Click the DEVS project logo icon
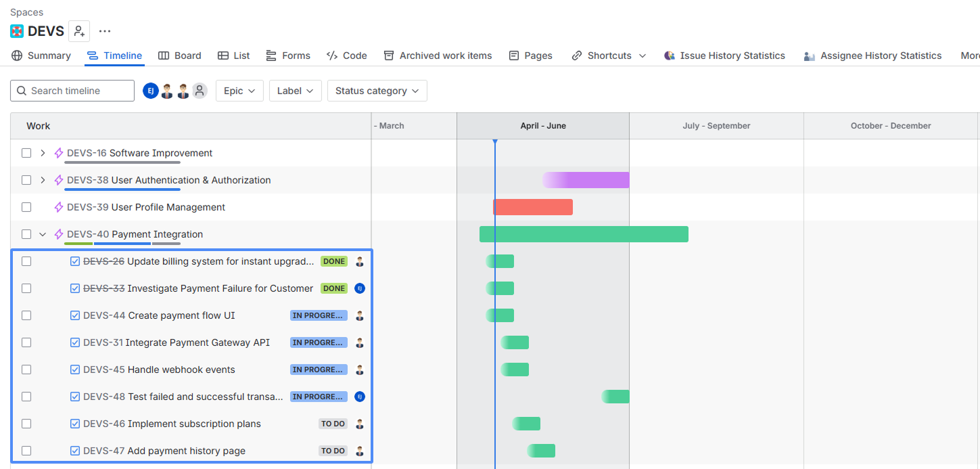980x469 pixels. [17, 31]
